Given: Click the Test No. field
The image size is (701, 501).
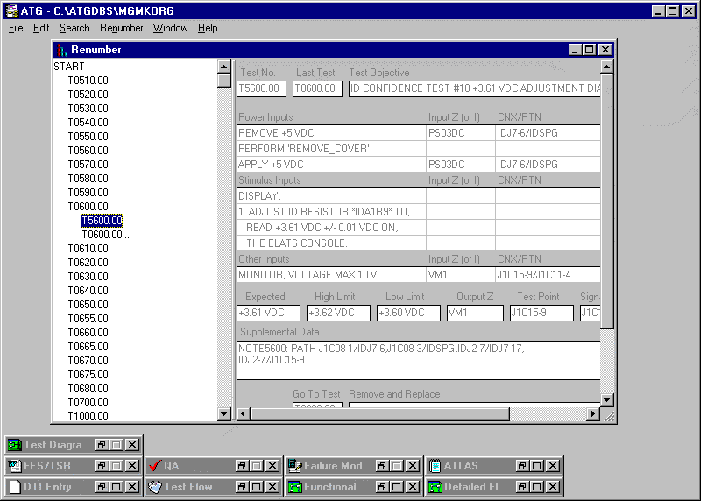Looking at the screenshot, I should pos(261,88).
